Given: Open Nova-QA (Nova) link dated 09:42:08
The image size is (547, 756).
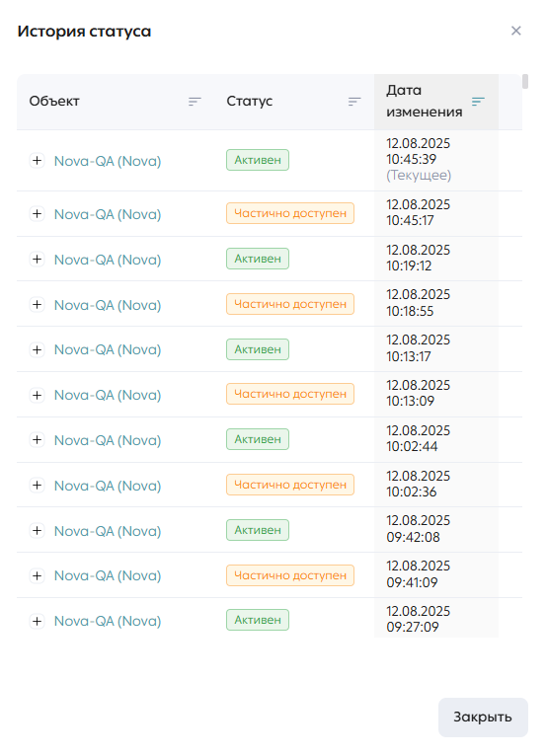Looking at the screenshot, I should (x=108, y=531).
